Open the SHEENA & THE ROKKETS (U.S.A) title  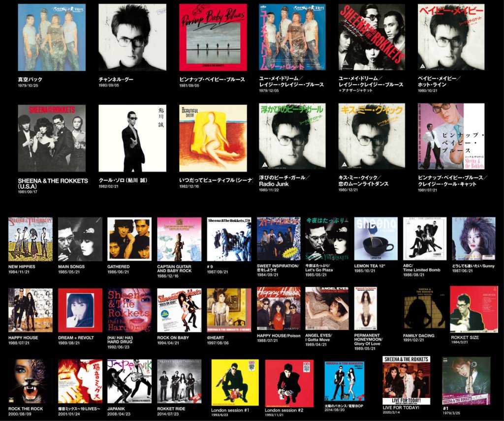53,183
